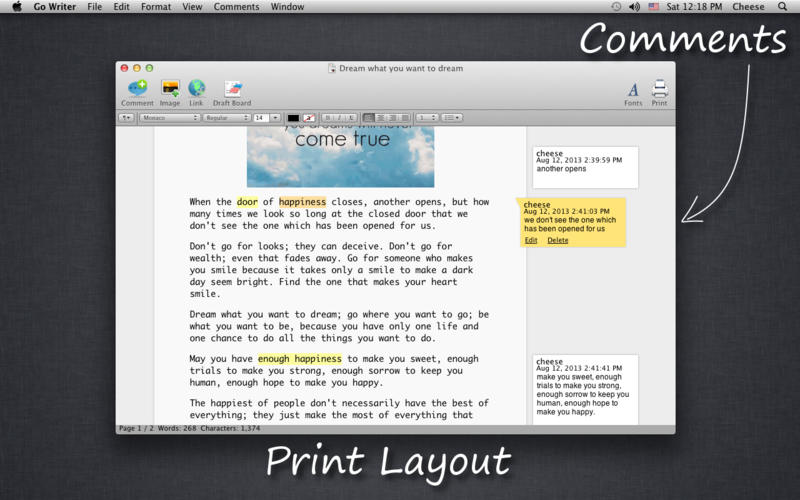Toggle italic formatting
This screenshot has width=800, height=500.
tap(339, 118)
